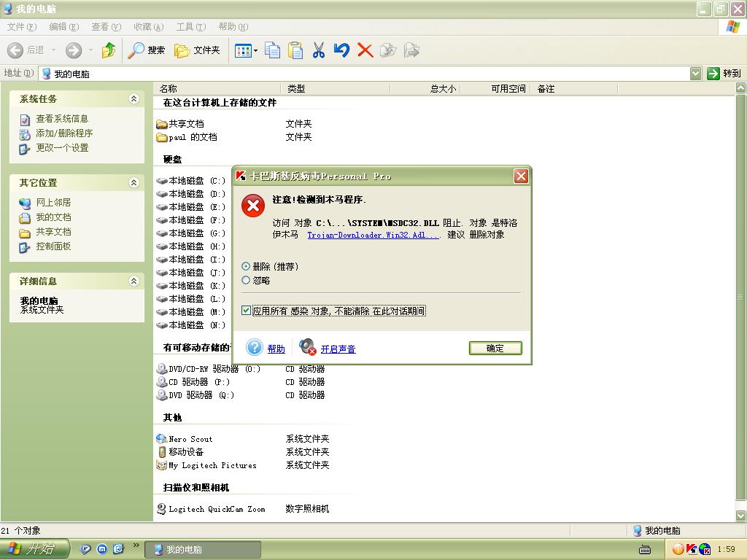This screenshot has height=560, width=747.
Task: Open 我的文档 in other places
Action: click(53, 217)
